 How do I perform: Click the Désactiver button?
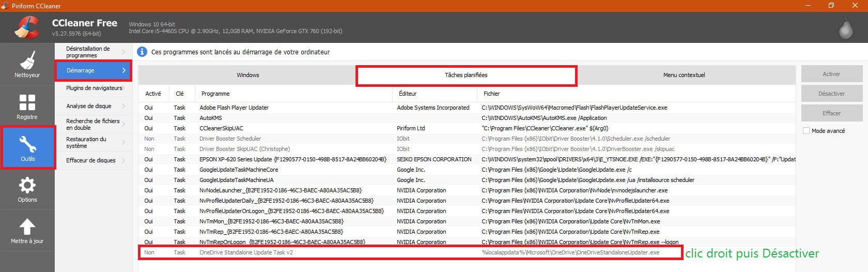(x=831, y=94)
